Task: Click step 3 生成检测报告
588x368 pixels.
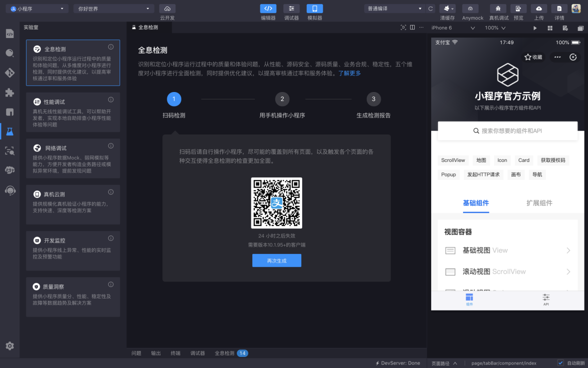Action: [x=374, y=105]
